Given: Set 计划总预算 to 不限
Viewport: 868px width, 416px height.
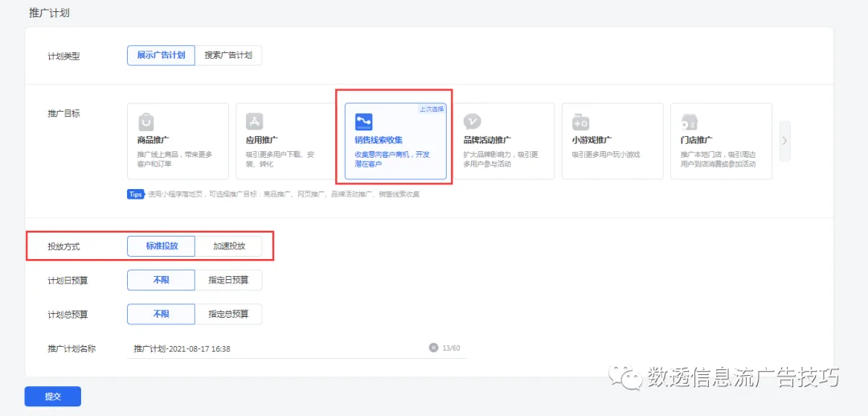Looking at the screenshot, I should click(161, 314).
